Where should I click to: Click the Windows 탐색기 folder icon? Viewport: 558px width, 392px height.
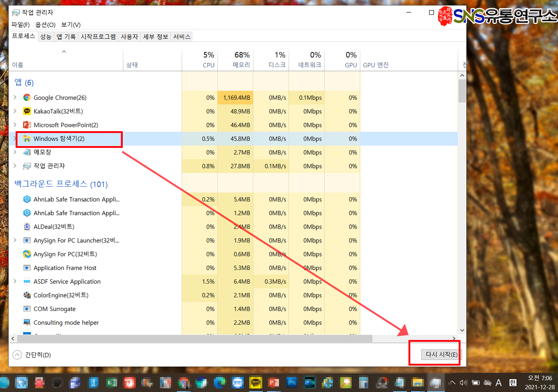pyautogui.click(x=27, y=139)
